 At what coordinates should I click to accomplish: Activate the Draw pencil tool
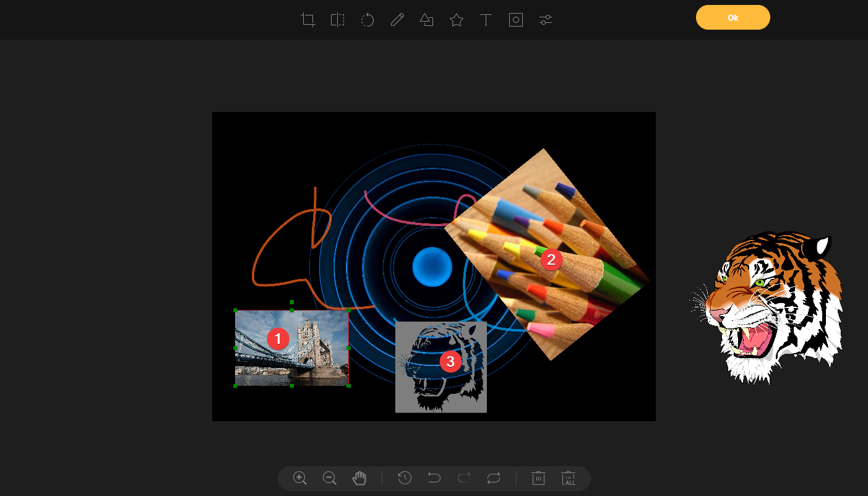(x=397, y=19)
